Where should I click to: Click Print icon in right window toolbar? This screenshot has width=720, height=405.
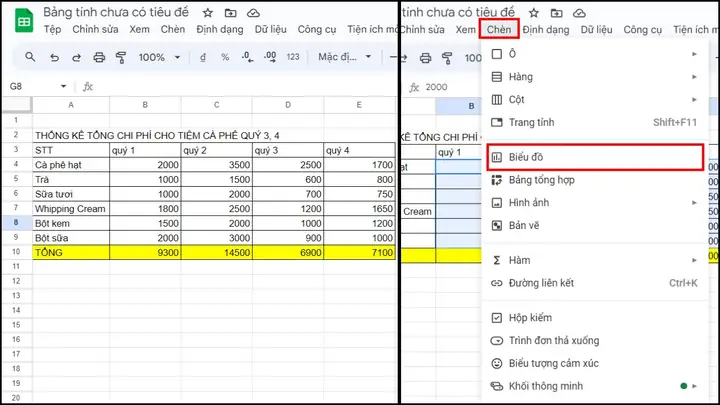426,58
